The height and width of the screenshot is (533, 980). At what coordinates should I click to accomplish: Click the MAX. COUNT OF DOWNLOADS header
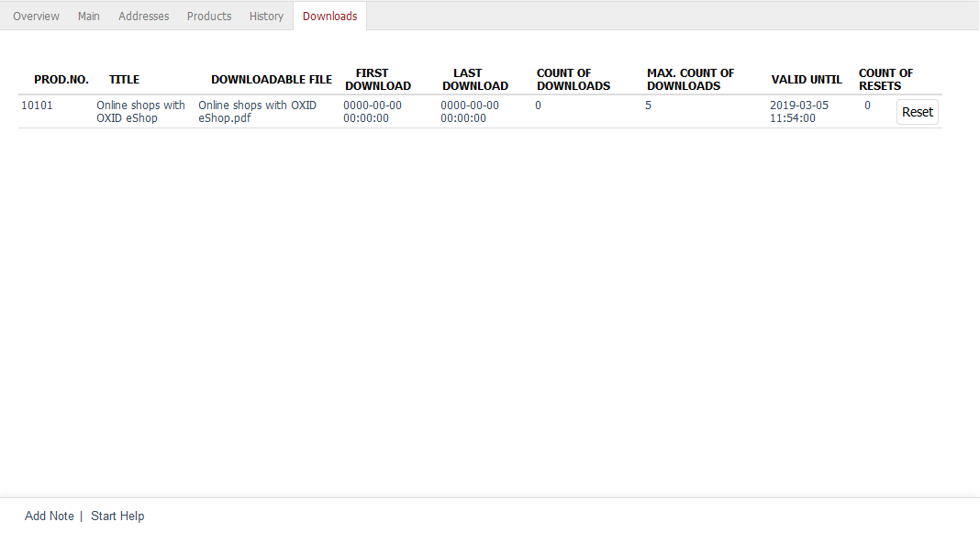[690, 80]
